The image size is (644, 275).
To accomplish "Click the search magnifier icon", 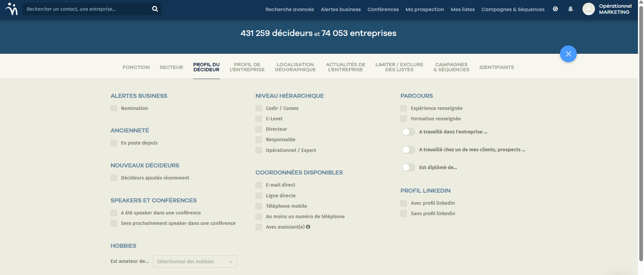I will [155, 9].
